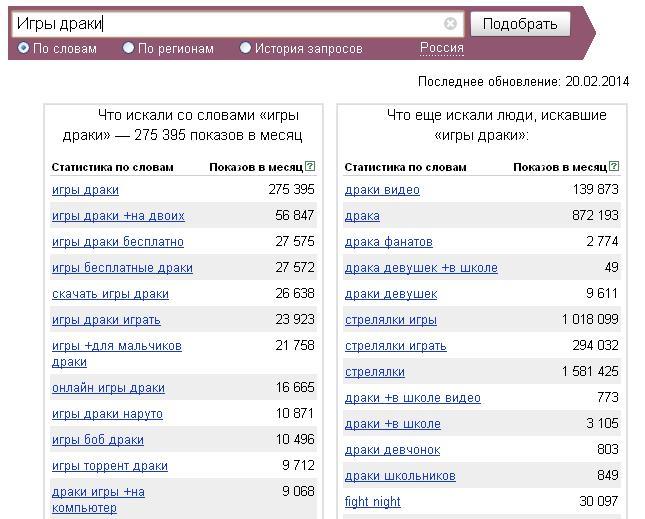Open the 'драки +в школе' link
Image resolution: width=645 pixels, height=519 pixels.
click(393, 424)
